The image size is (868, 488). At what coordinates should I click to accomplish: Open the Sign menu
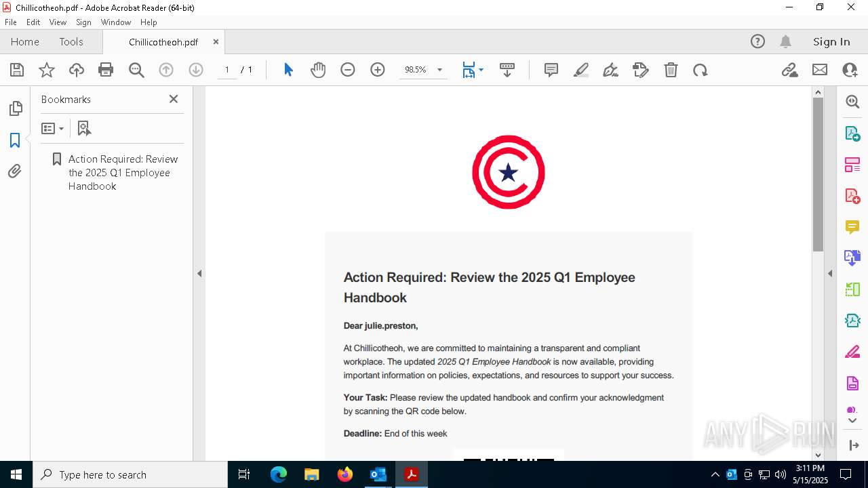(x=84, y=22)
